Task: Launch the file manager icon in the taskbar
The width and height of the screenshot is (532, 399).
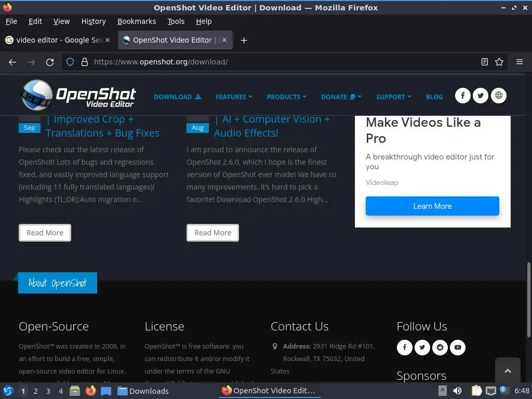Action: click(x=75, y=391)
